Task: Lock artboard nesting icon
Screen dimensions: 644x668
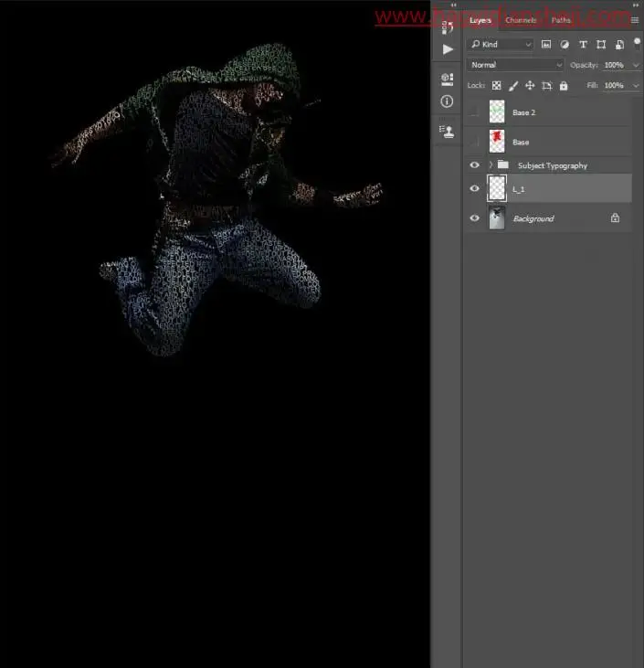Action: click(x=547, y=86)
